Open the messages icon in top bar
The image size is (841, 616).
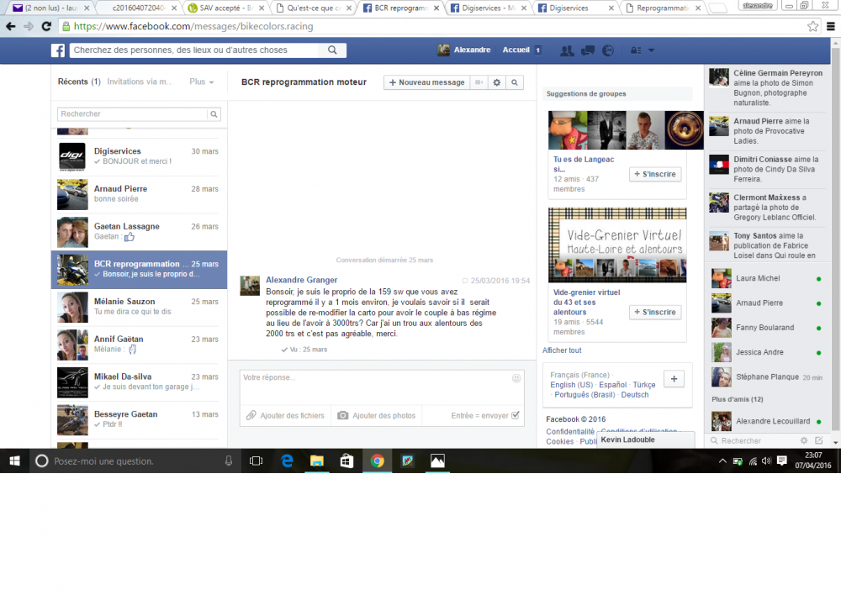click(x=588, y=50)
